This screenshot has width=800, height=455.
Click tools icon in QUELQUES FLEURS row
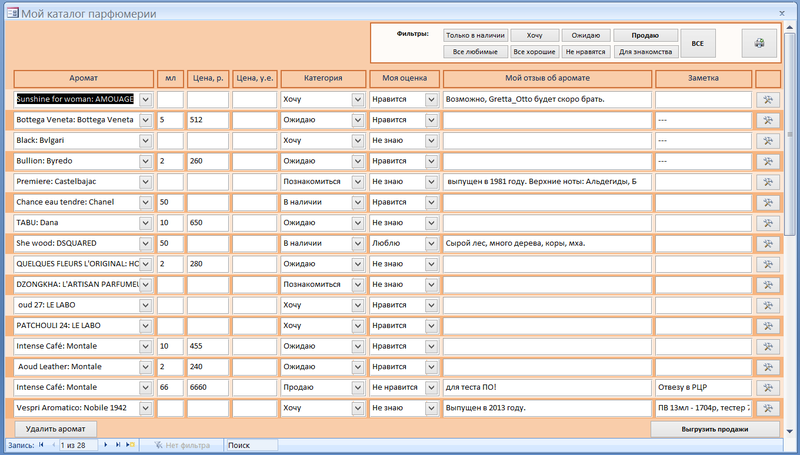tap(767, 264)
